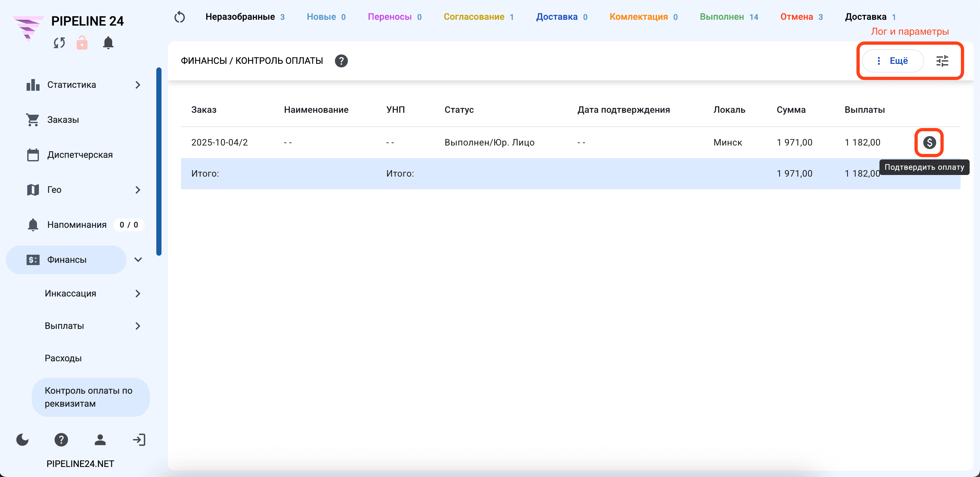Image resolution: width=980 pixels, height=477 pixels.
Task: Open the filter parameters sliders icon
Action: [x=942, y=61]
